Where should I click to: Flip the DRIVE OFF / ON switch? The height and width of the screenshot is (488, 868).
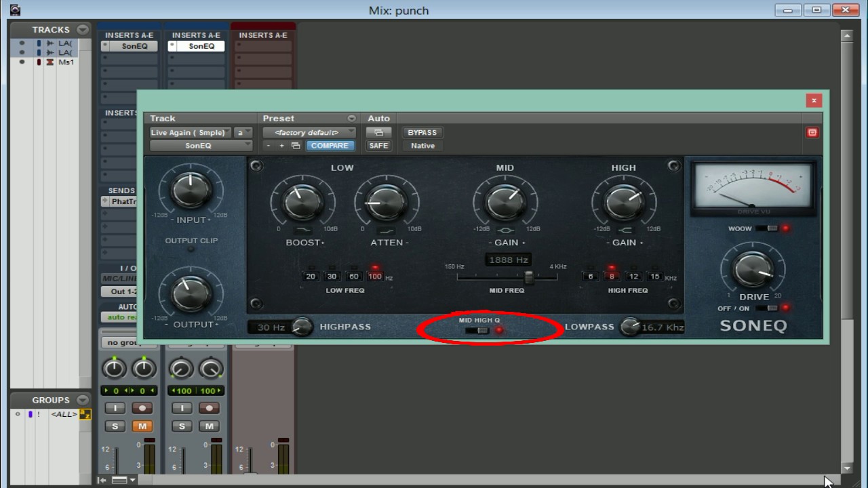[767, 308]
